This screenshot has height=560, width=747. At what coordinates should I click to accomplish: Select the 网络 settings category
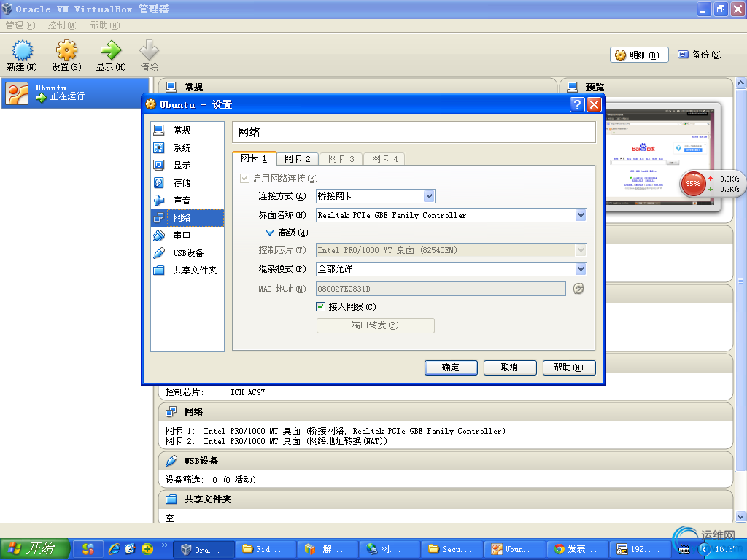coord(187,217)
